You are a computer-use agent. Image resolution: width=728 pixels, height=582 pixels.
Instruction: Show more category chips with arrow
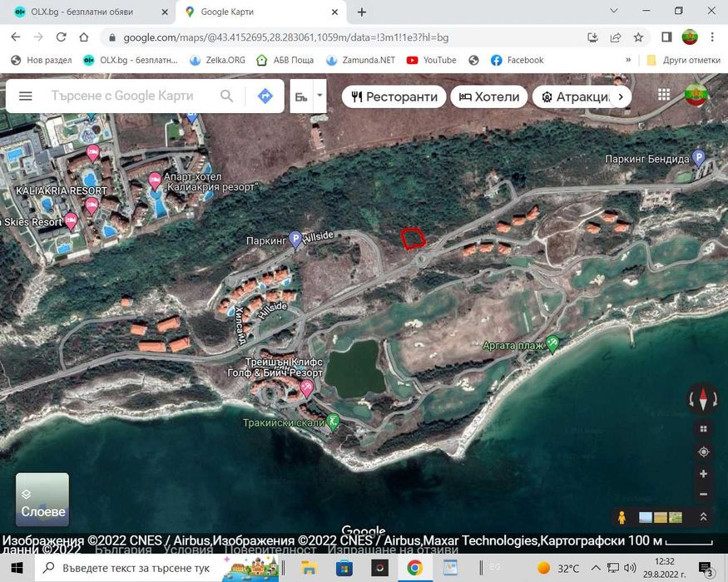click(621, 96)
